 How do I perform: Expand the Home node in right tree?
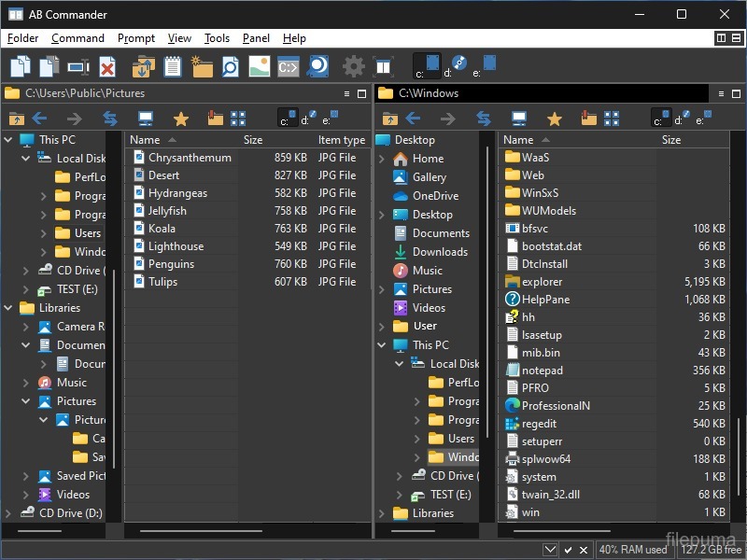[x=382, y=159]
